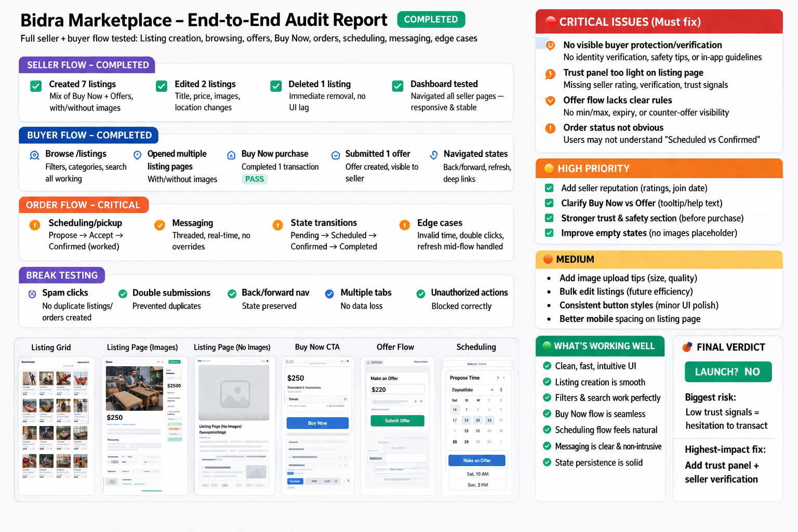Viewport: 798px width, 532px height.
Task: Click the Unauthorized actions green check icon
Action: click(x=421, y=294)
